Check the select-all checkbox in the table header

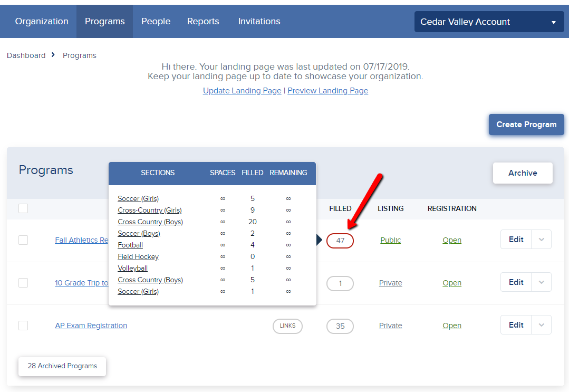(23, 208)
